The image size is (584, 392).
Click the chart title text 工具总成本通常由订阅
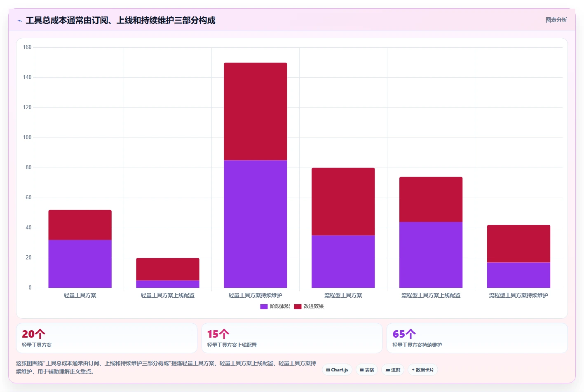coord(120,20)
